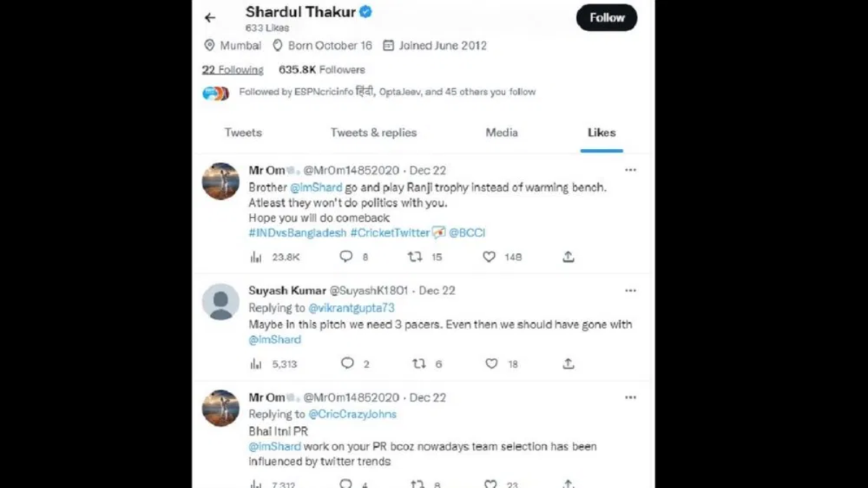Open Suyash Kumar's profile avatar
868x488 pixels.
pyautogui.click(x=221, y=301)
